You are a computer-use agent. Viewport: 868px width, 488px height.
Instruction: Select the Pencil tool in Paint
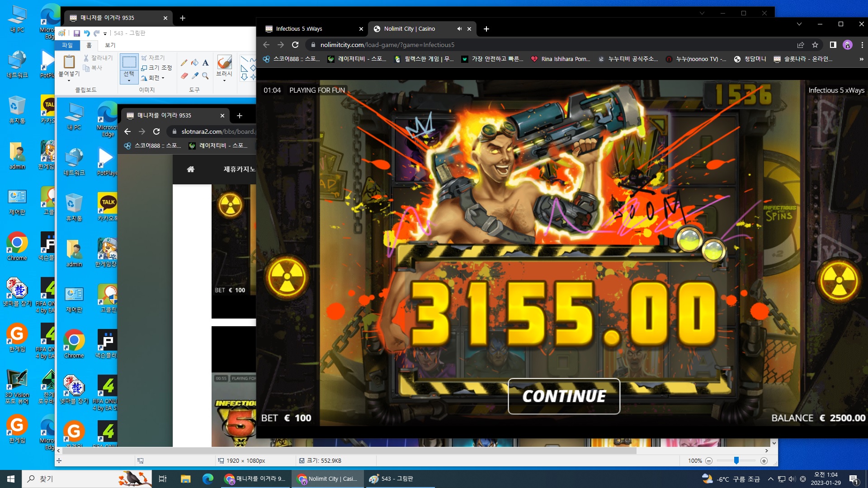[x=184, y=62]
